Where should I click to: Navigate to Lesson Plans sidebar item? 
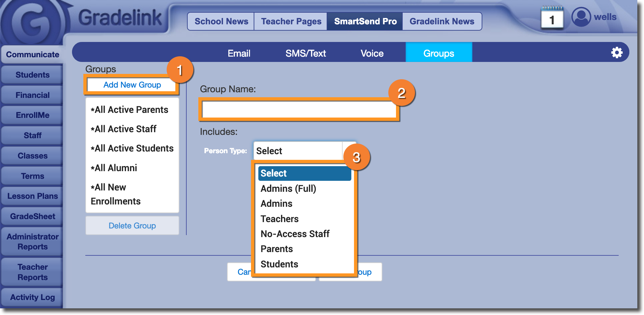32,196
